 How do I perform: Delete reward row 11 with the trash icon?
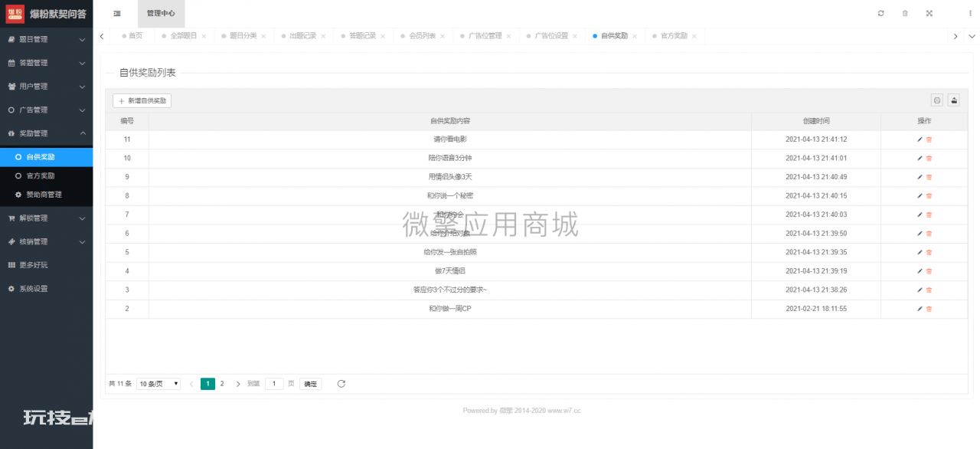[929, 139]
